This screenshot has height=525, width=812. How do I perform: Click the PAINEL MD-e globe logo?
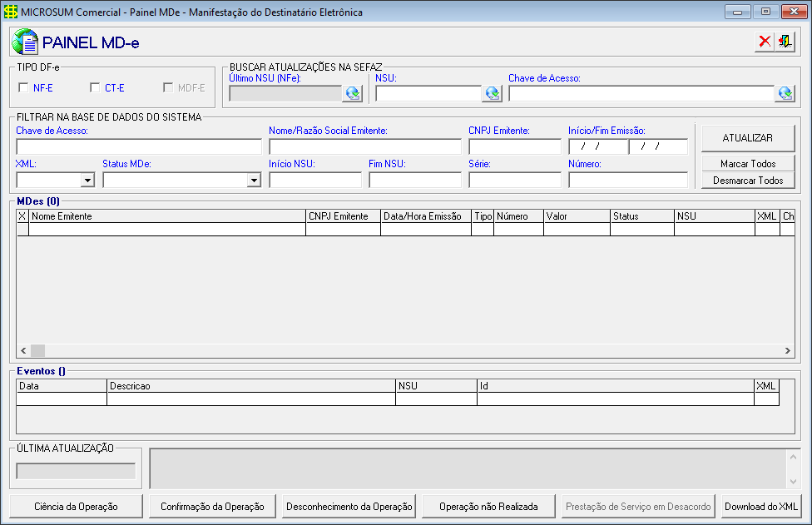click(x=26, y=42)
